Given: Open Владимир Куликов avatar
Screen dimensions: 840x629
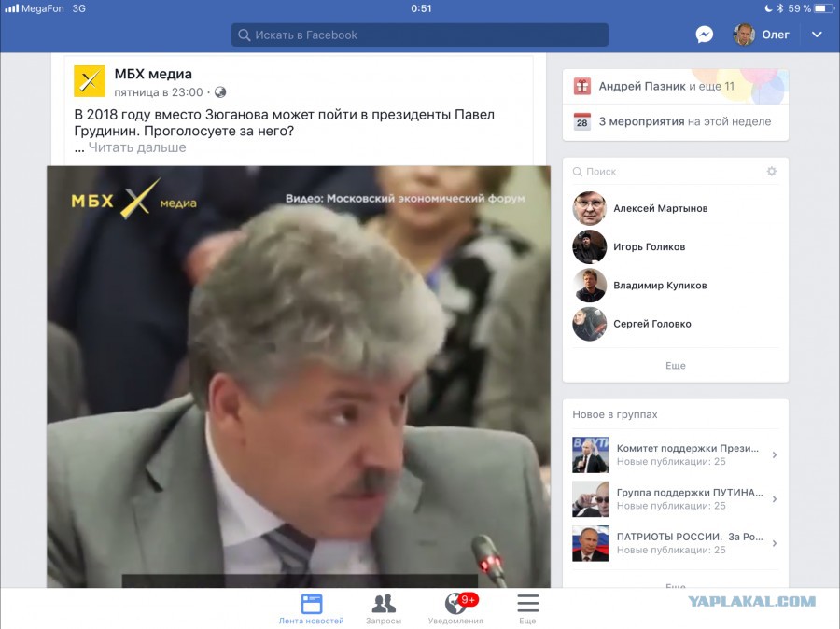Looking at the screenshot, I should coord(589,286).
